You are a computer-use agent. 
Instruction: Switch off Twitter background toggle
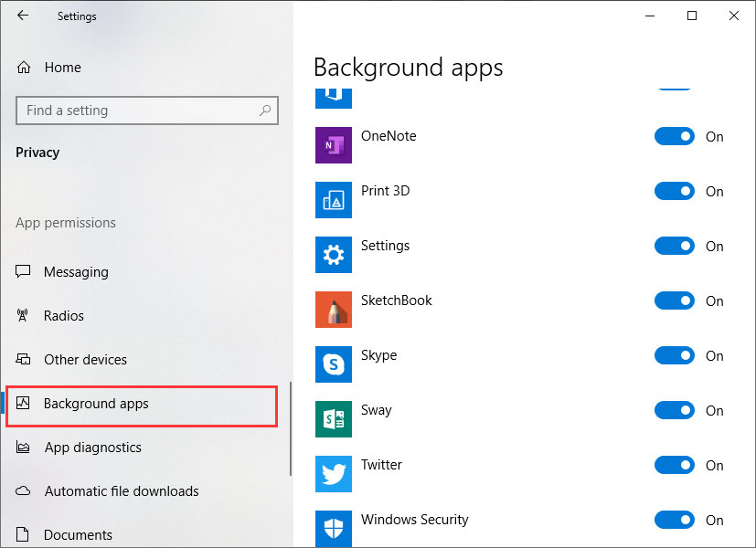(674, 465)
